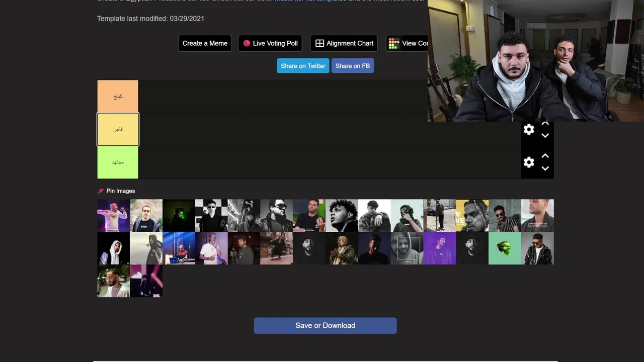Move green tier row up with chevron
The image size is (644, 362).
[545, 156]
